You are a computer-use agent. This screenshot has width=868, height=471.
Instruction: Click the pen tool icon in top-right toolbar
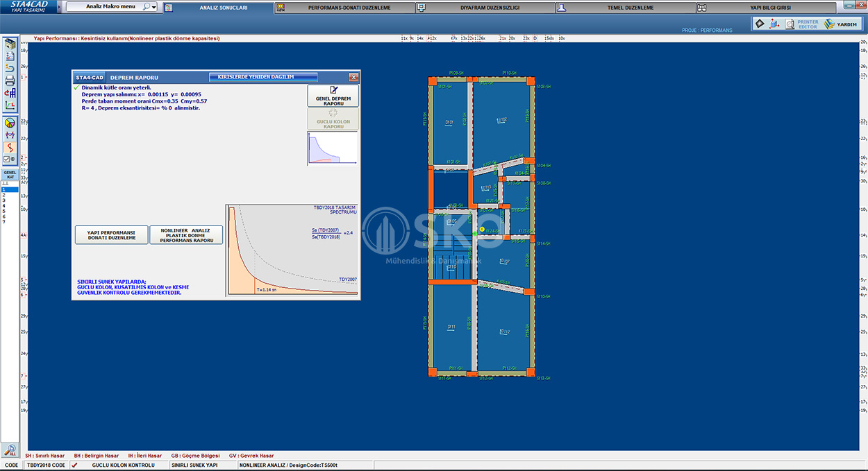(760, 24)
